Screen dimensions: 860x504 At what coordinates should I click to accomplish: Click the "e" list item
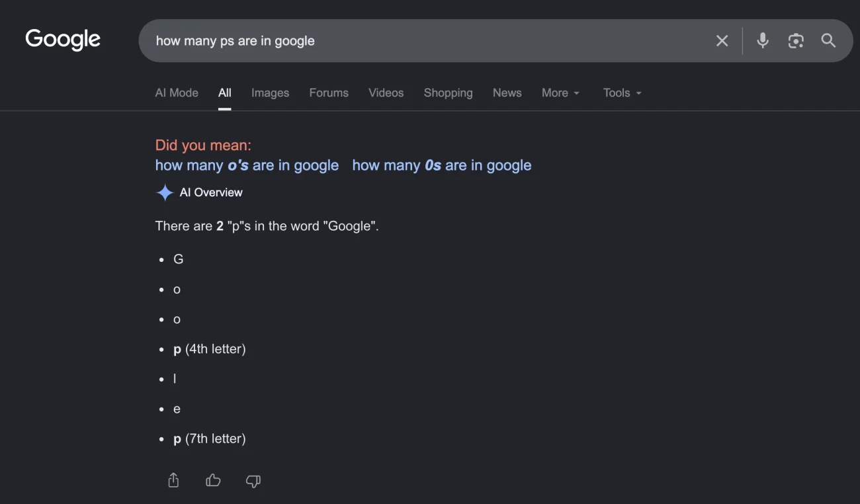coord(177,409)
